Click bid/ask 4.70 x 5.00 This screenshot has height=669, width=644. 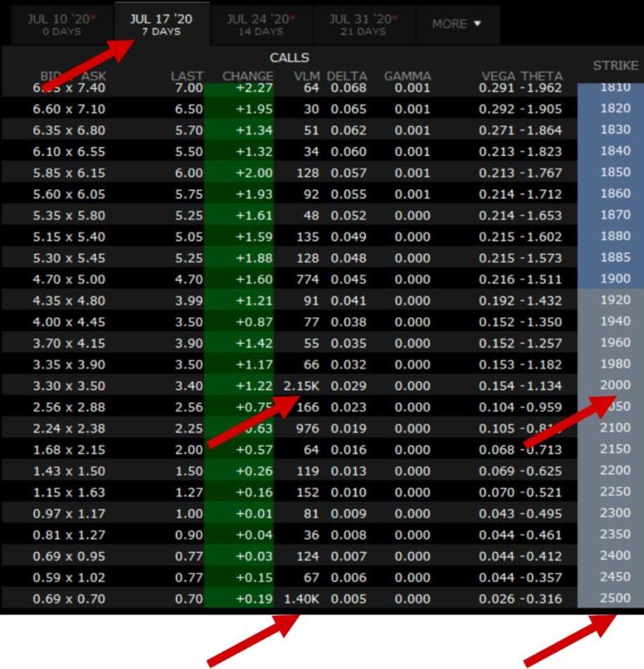(x=68, y=279)
